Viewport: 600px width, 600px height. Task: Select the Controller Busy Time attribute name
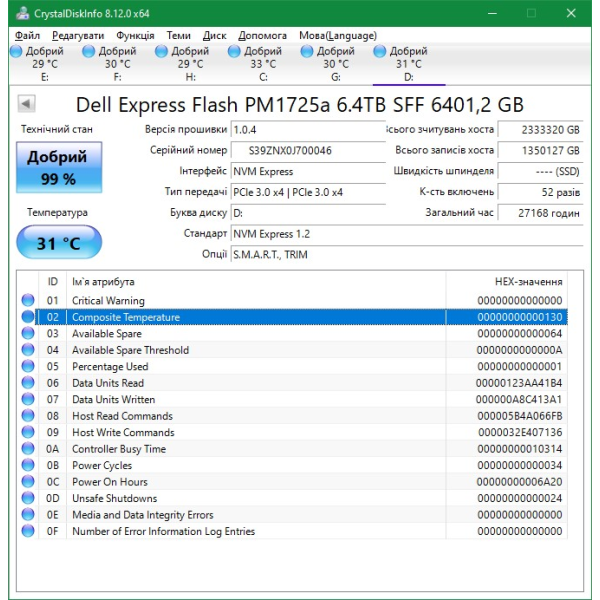coord(119,449)
